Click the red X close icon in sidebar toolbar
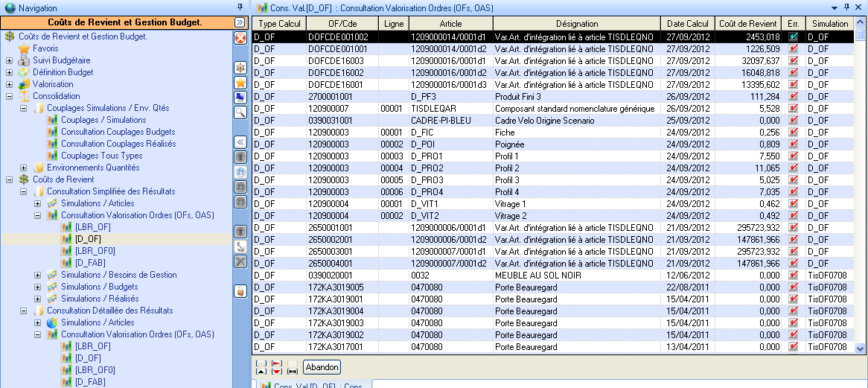 tap(240, 38)
